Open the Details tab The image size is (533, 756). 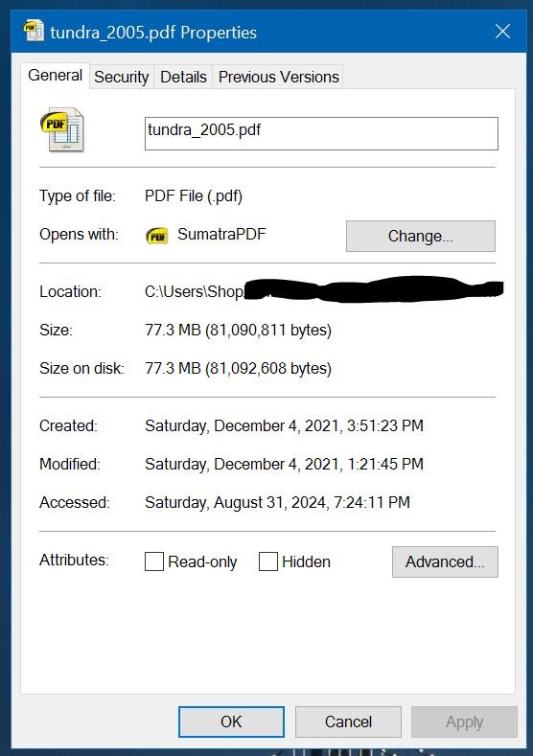(183, 77)
